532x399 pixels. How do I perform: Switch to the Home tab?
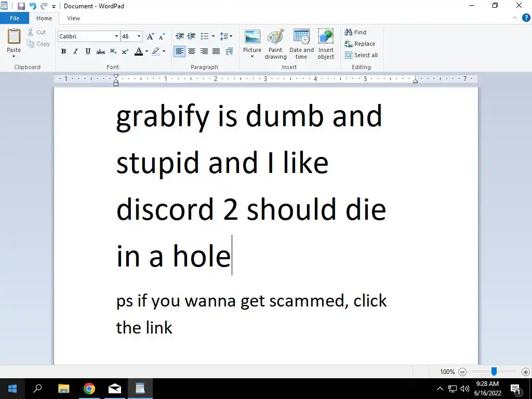pos(44,18)
